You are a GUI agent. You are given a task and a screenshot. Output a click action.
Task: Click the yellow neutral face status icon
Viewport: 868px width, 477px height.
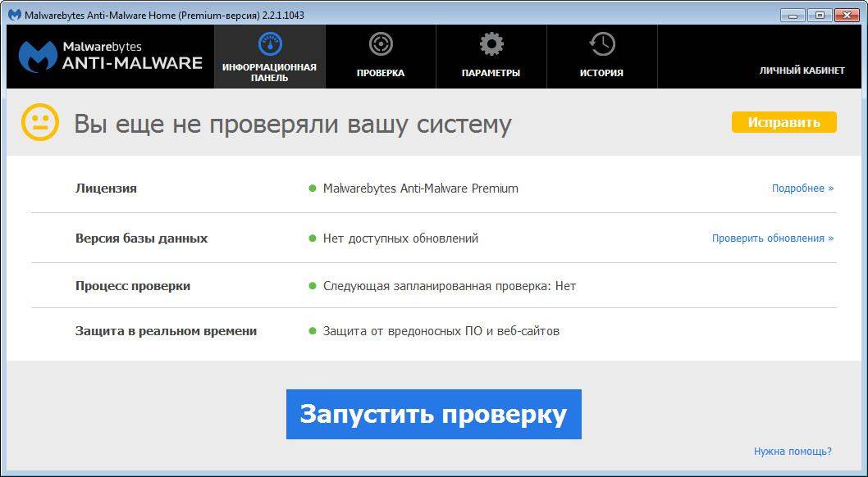click(x=40, y=121)
